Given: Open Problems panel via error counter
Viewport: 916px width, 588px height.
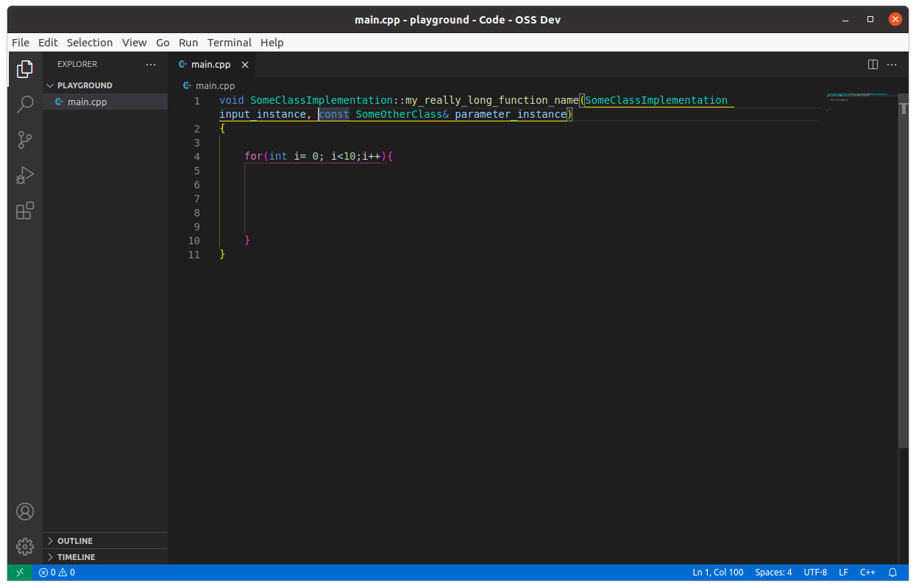Looking at the screenshot, I should point(56,572).
